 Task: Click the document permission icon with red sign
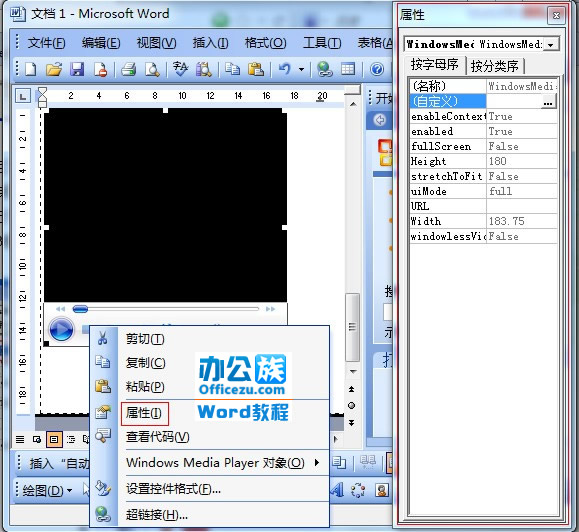coord(100,69)
